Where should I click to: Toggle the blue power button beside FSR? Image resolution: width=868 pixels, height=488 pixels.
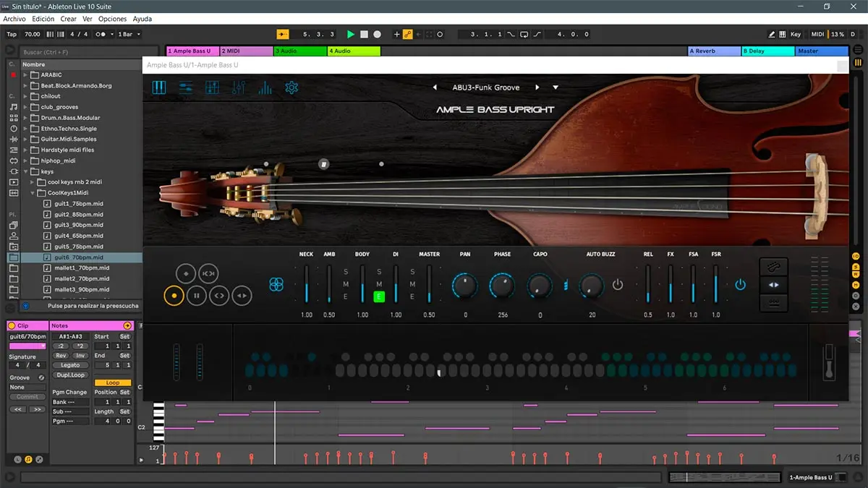[x=740, y=285]
